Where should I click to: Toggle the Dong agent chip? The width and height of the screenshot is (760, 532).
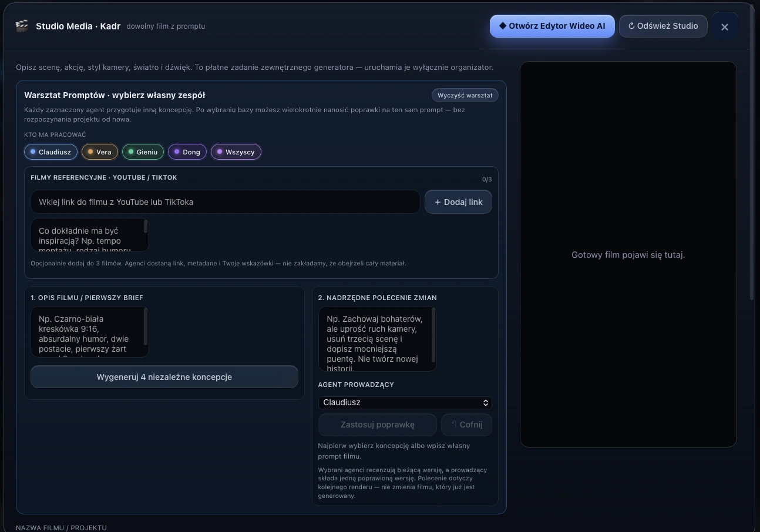187,152
